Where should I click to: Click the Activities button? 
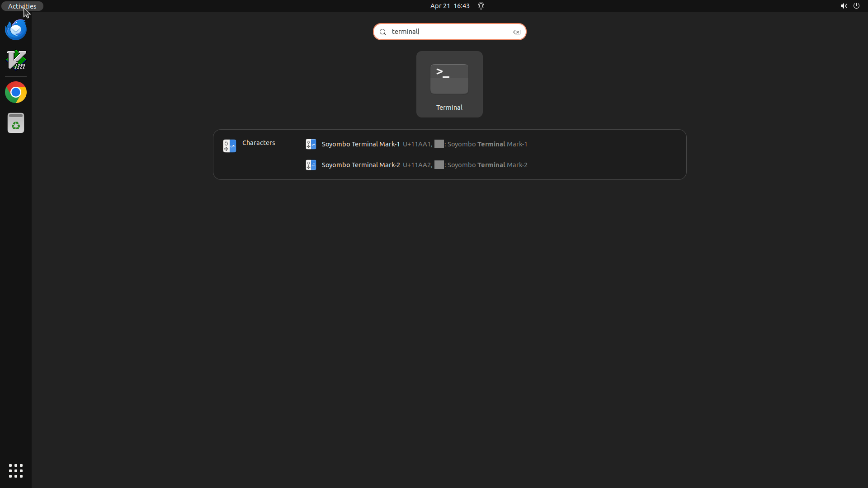tap(22, 6)
